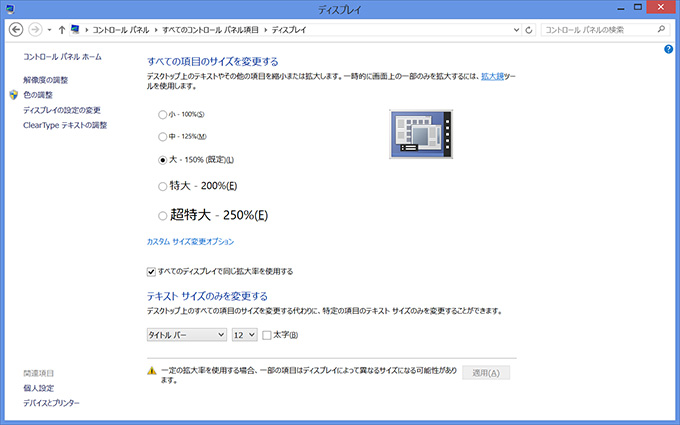This screenshot has height=425, width=680.
Task: Click the search magnifier icon
Action: [x=661, y=29]
